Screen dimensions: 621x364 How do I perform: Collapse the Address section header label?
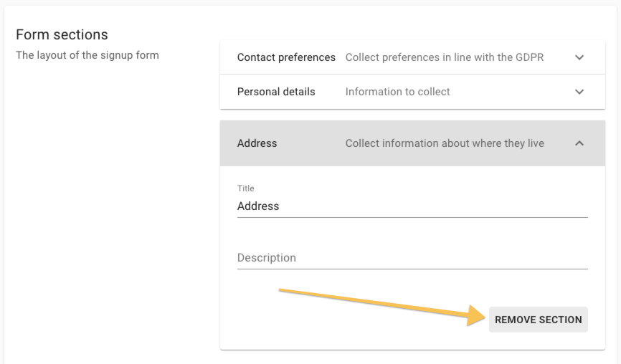257,143
